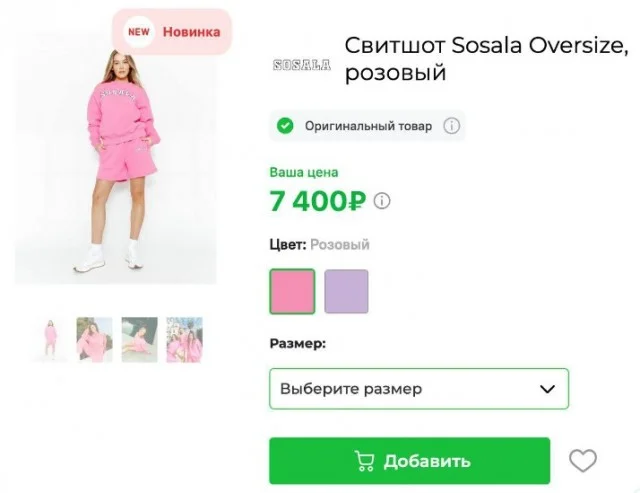
Task: Select the second product thumbnail
Action: point(94,340)
